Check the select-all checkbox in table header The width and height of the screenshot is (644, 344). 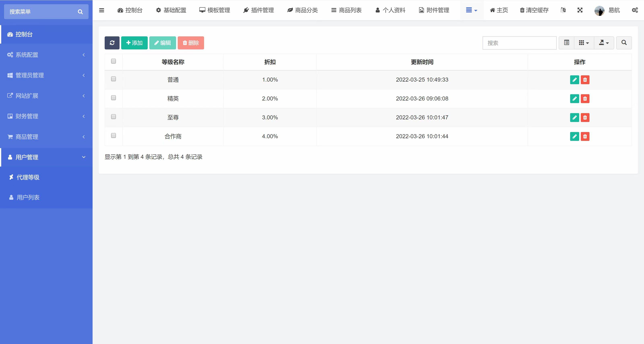(114, 61)
